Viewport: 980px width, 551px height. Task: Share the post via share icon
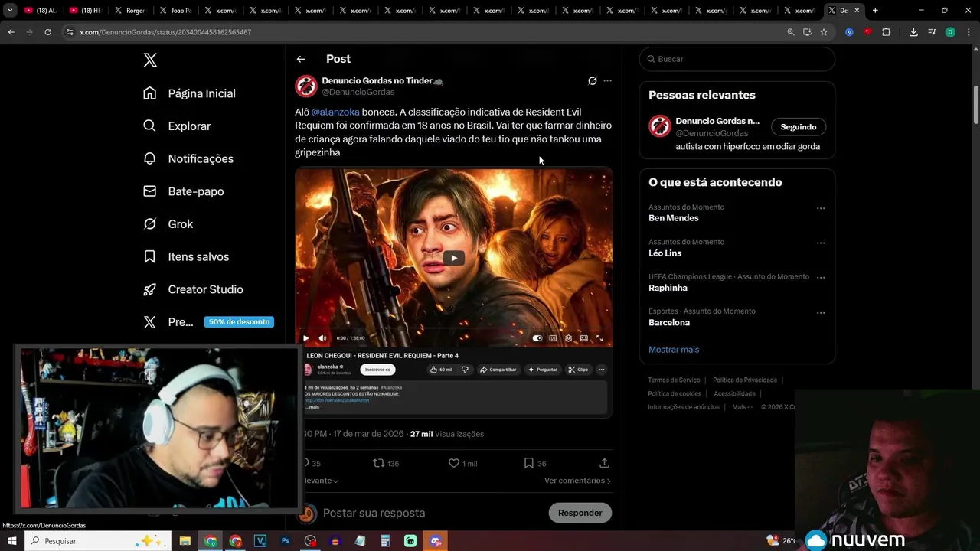604,463
